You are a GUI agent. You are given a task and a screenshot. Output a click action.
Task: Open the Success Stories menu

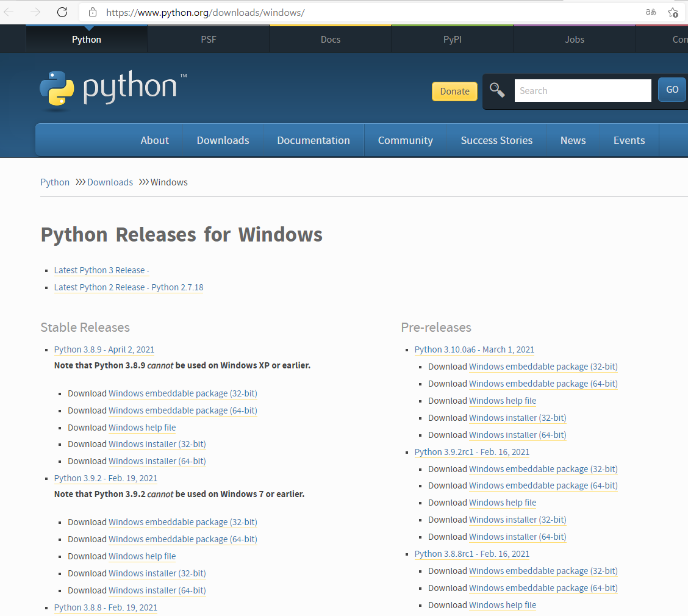[496, 140]
